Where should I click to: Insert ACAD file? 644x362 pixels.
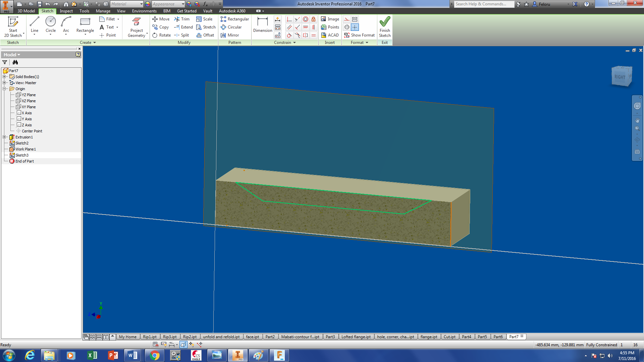(x=330, y=35)
